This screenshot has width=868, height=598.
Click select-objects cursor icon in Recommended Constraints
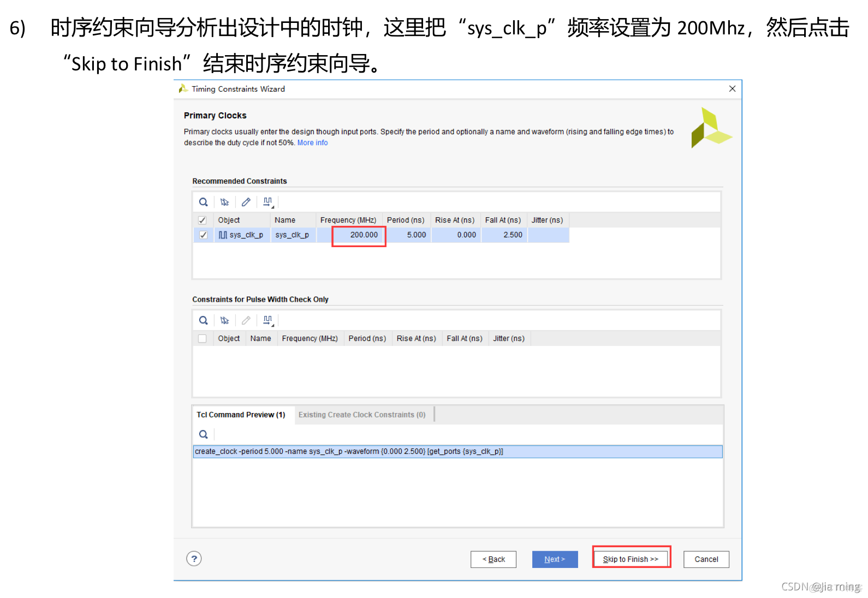tap(224, 202)
